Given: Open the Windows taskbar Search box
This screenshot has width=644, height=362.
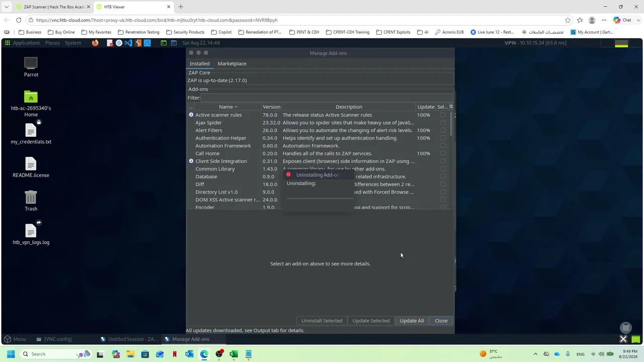Looking at the screenshot, I should (x=56, y=354).
